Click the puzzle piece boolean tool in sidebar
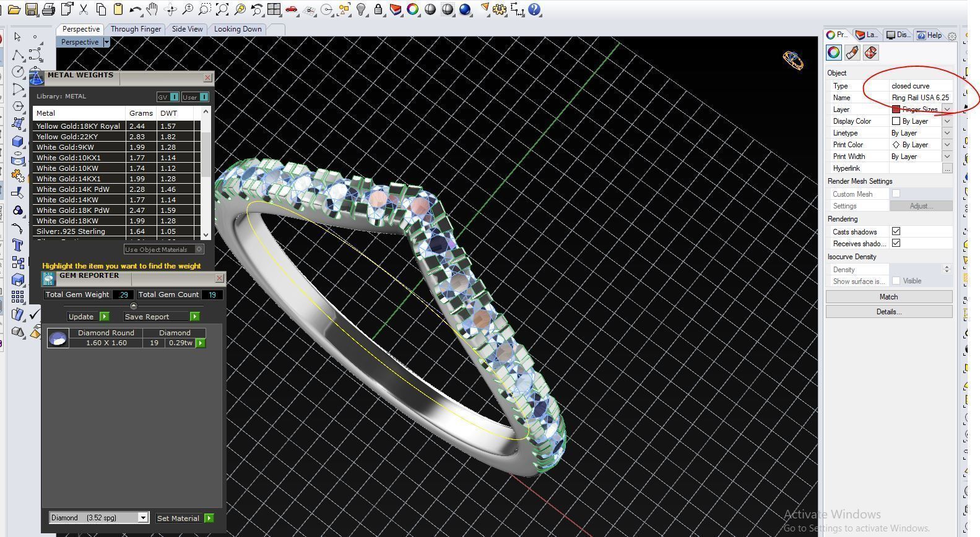Image resolution: width=980 pixels, height=537 pixels. tap(17, 176)
